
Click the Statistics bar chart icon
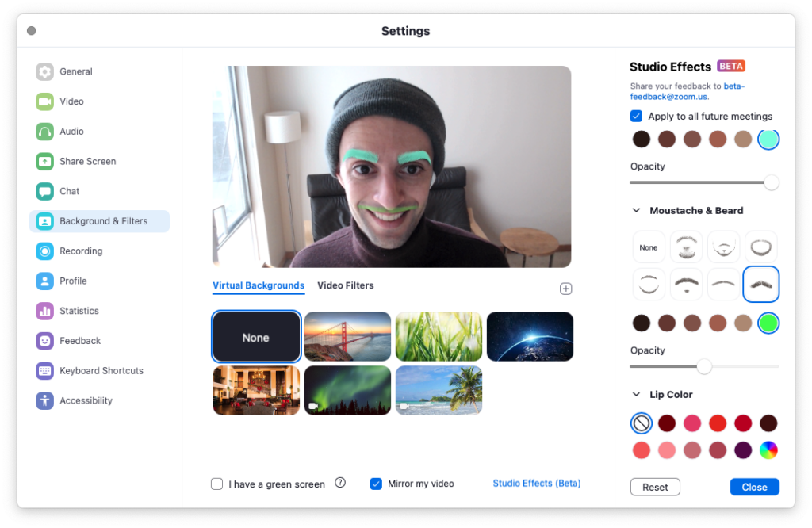point(44,311)
